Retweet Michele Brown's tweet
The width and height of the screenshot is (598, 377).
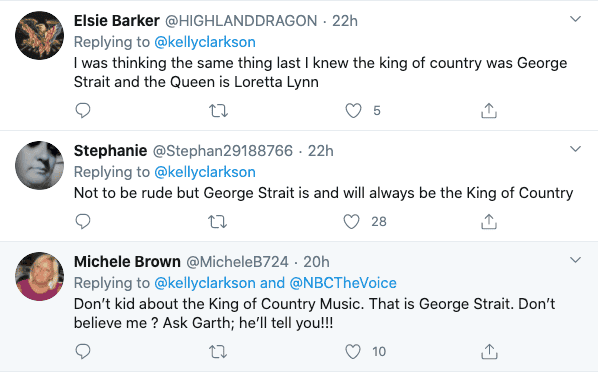pyautogui.click(x=218, y=352)
